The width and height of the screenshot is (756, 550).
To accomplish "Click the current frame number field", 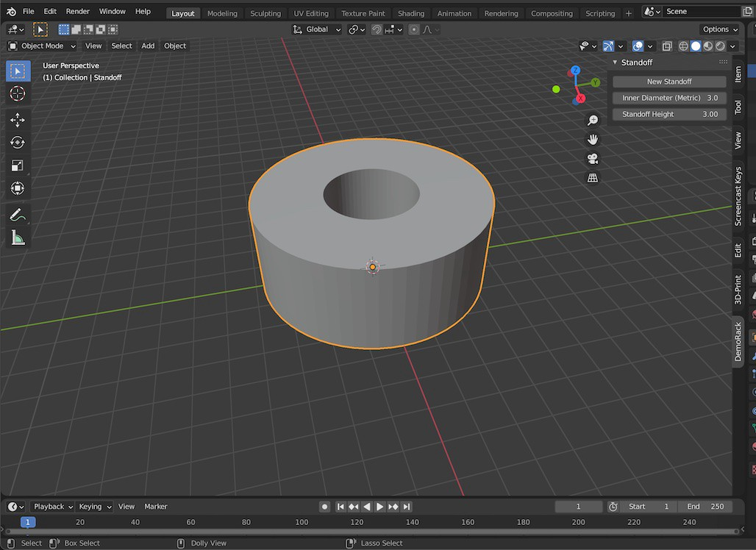I will (579, 507).
